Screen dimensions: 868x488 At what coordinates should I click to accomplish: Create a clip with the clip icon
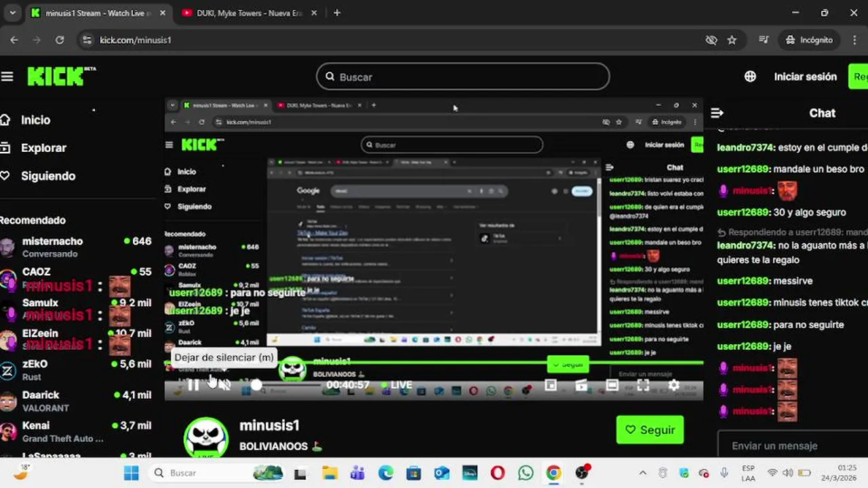pyautogui.click(x=581, y=385)
